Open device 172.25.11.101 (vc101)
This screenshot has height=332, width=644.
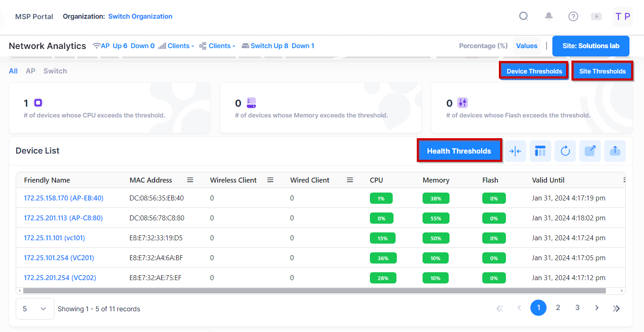pyautogui.click(x=54, y=238)
